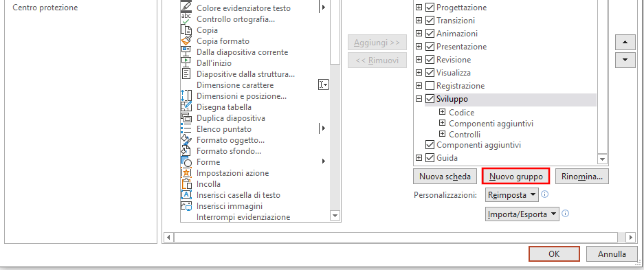The height and width of the screenshot is (270, 644).
Task: Collapse the Sviluppo tree node
Action: 419,99
